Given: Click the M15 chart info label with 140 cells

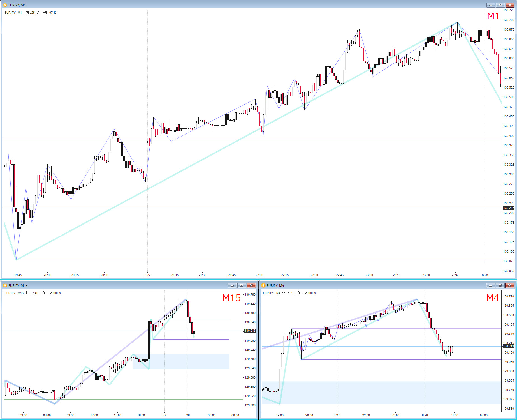Looking at the screenshot, I should click(x=33, y=293).
